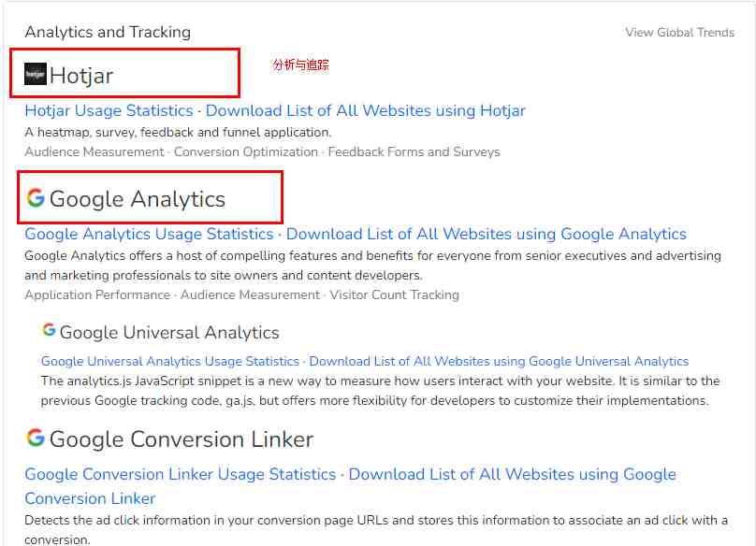756x546 pixels.
Task: Open Download List of All Websites using Hotjar
Action: [x=366, y=110]
